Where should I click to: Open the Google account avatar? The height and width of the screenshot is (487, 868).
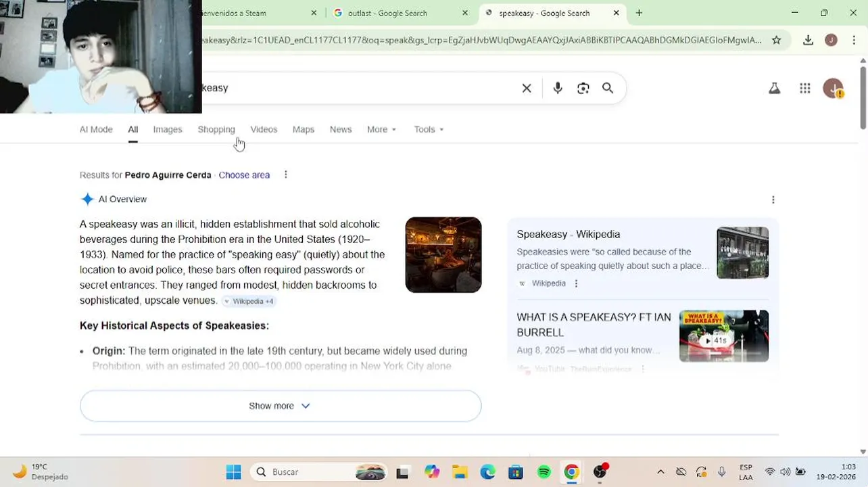(833, 88)
